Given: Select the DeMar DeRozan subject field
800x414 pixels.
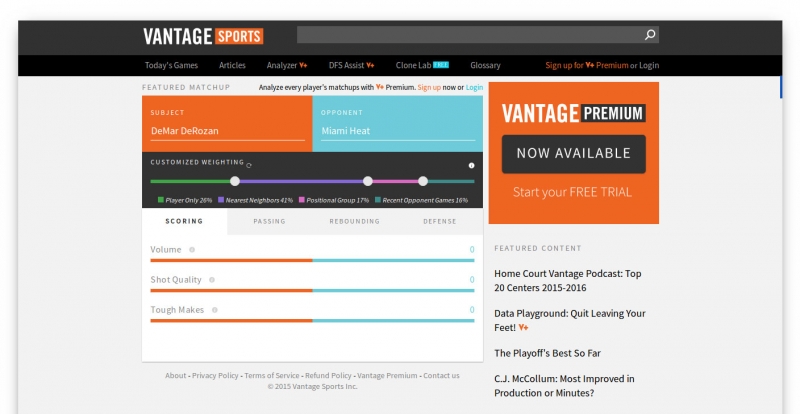Looking at the screenshot, I should point(227,131).
